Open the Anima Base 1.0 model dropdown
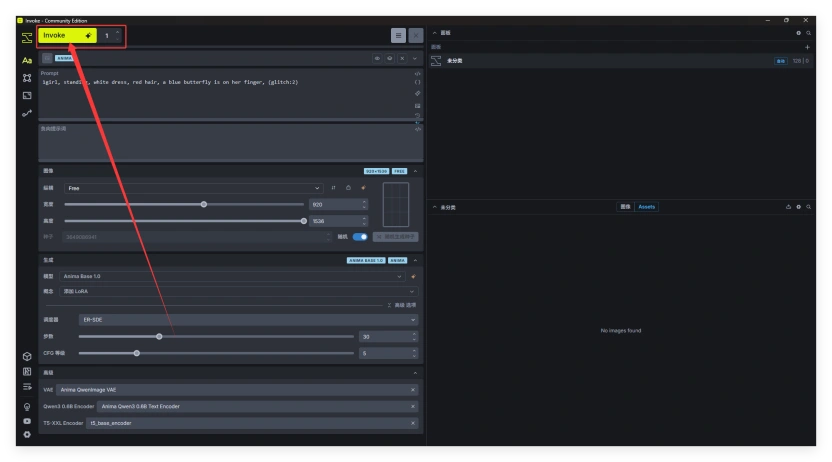The width and height of the screenshot is (832, 462). coord(232,276)
